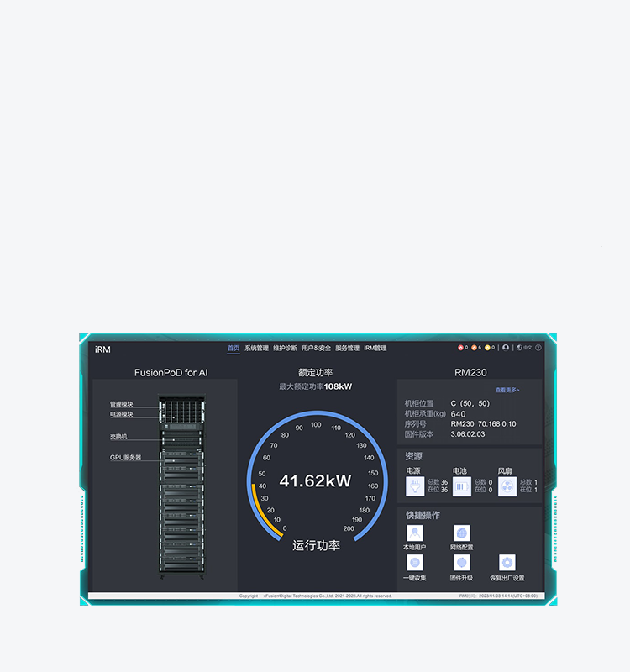
Task: Open the user account avatar icon
Action: tap(506, 348)
